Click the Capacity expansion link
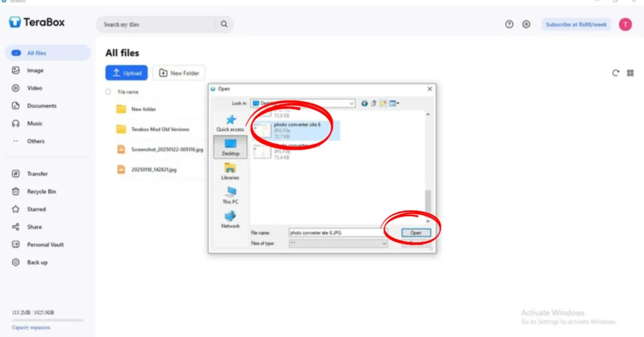The image size is (644, 337). pos(31,328)
